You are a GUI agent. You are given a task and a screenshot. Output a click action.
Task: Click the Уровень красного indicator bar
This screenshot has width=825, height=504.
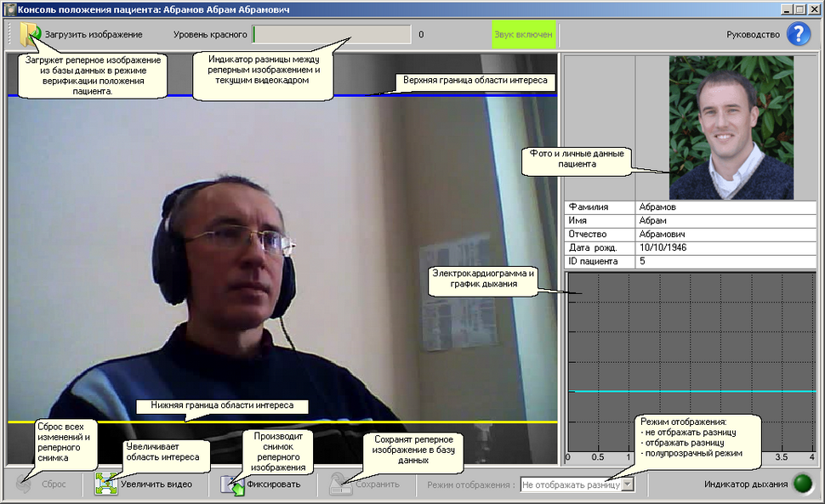point(333,35)
